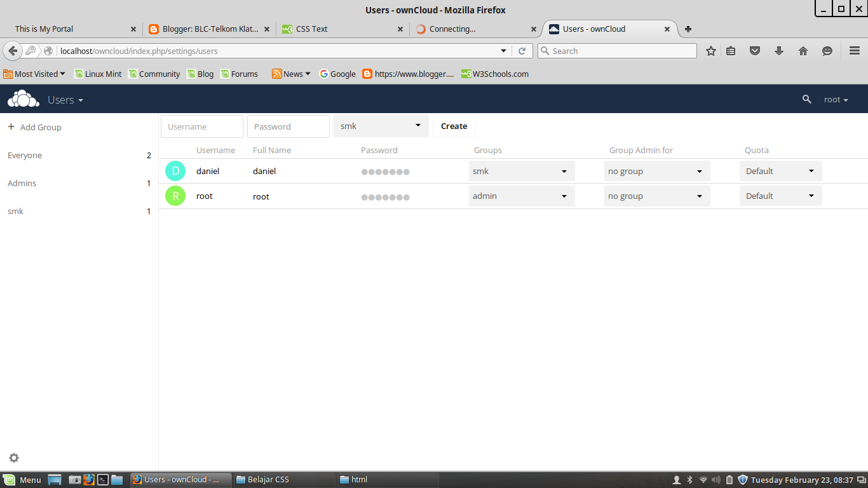This screenshot has width=868, height=488.
Task: Reload the current page
Action: click(x=522, y=50)
